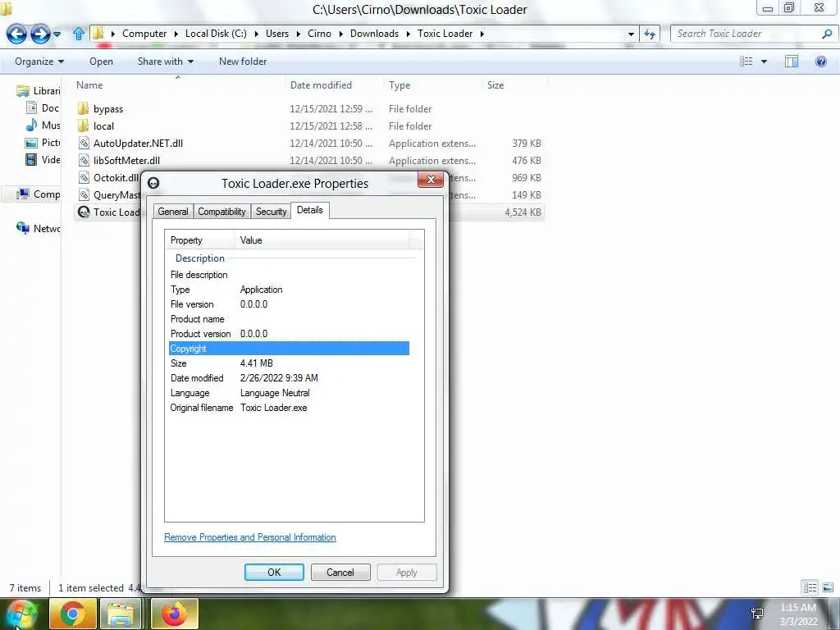Viewport: 840px width, 630px height.
Task: Open the Organize menu
Action: [x=39, y=62]
